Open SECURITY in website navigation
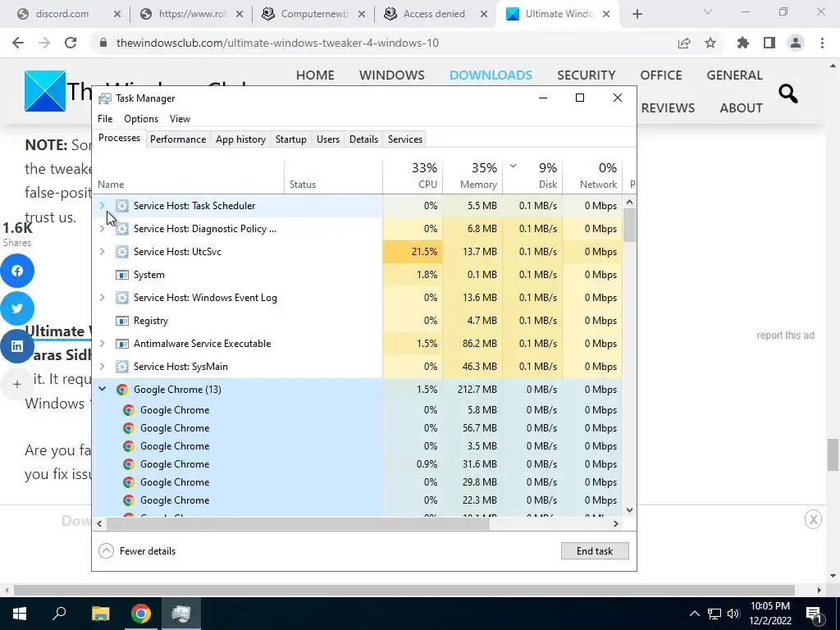Viewport: 840px width, 630px height. [x=586, y=75]
